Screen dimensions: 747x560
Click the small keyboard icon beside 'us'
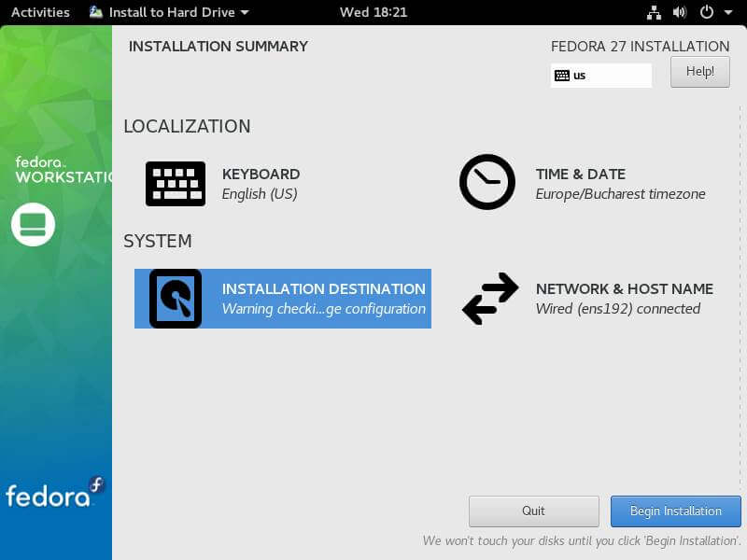click(562, 76)
